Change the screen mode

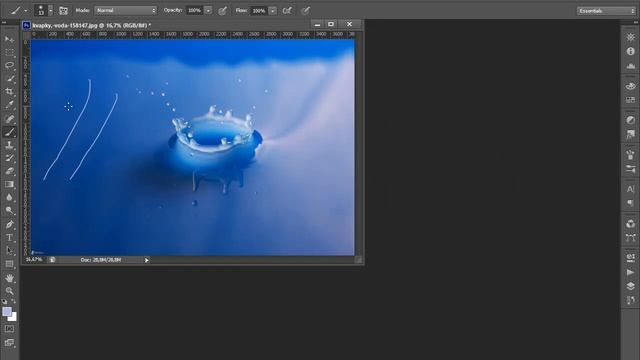click(x=9, y=342)
